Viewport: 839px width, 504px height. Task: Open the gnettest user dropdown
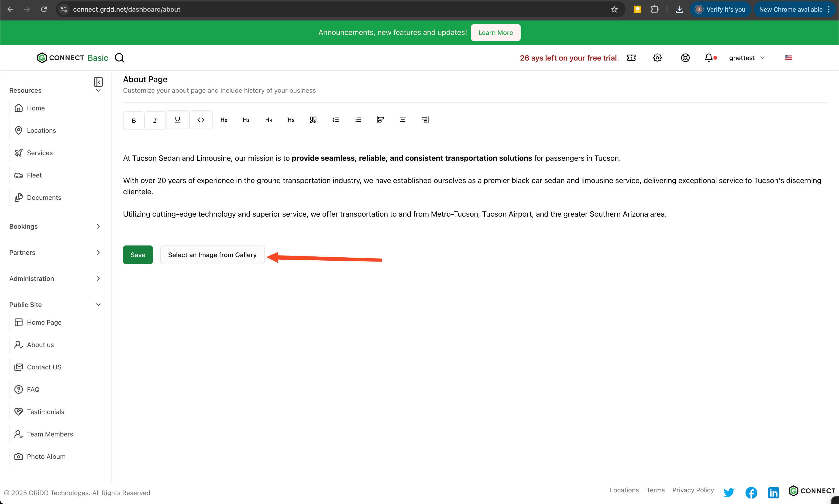[x=746, y=58]
